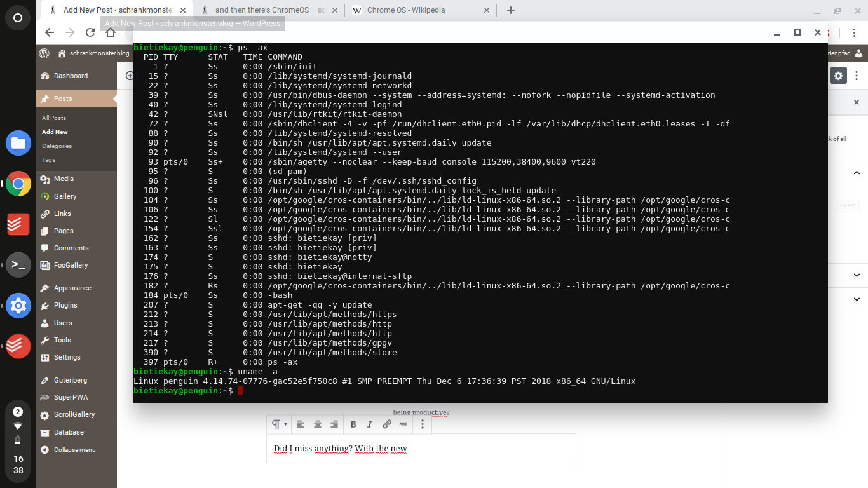
Task: Apply strikethrough with the ABC icon
Action: pyautogui.click(x=403, y=424)
